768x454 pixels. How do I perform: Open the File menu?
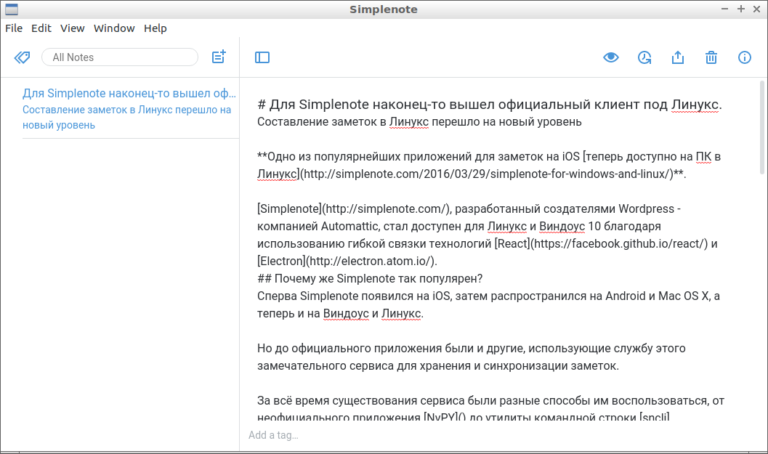14,28
